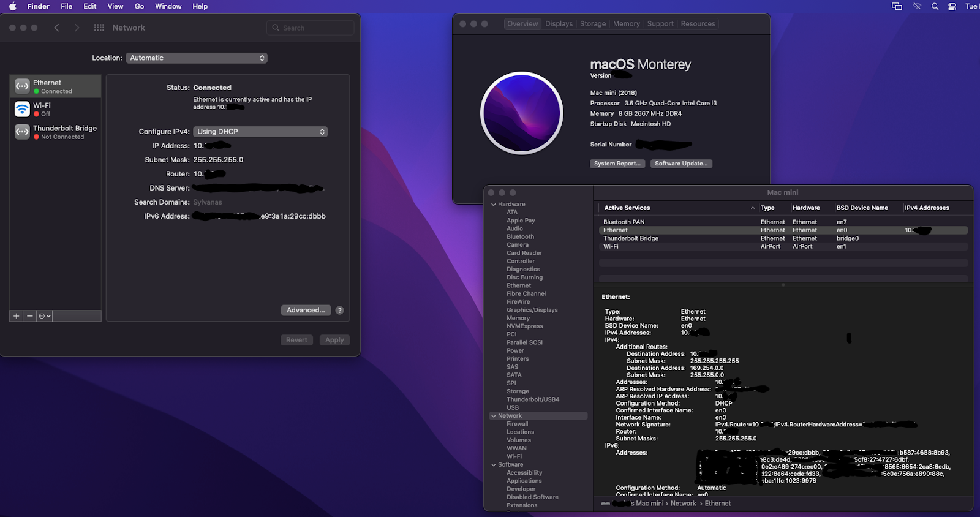
Task: Open the View menu
Action: [115, 6]
